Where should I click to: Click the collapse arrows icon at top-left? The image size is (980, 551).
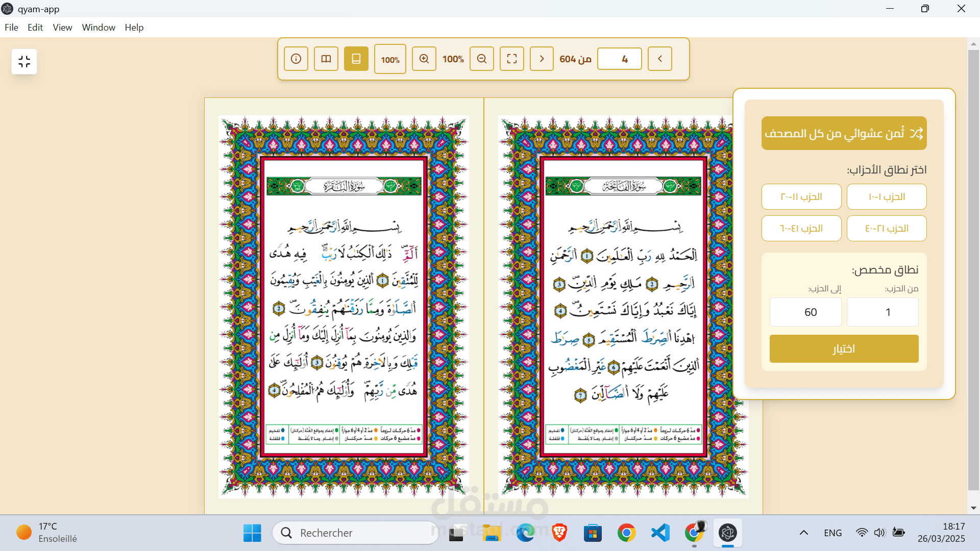click(24, 62)
